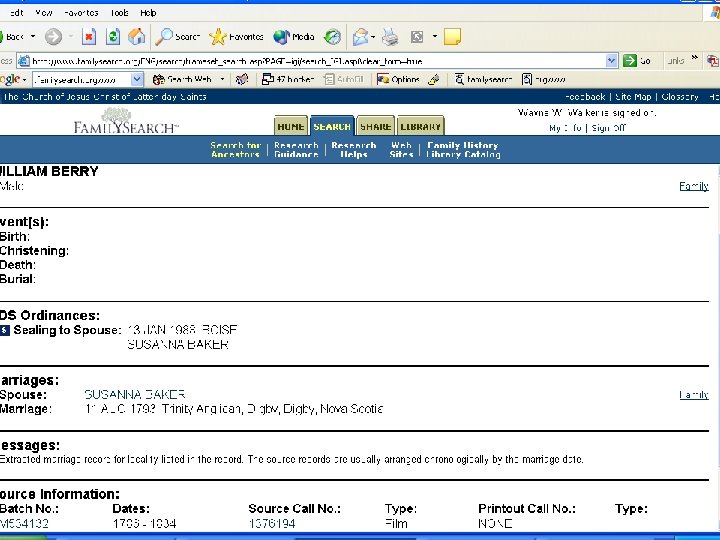Open the History clock icon
The width and height of the screenshot is (720, 540).
(332, 37)
